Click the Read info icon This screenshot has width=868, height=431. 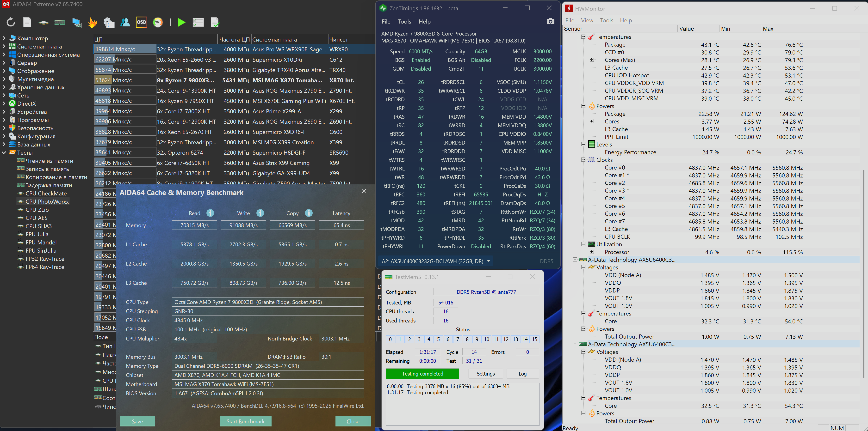pos(210,213)
